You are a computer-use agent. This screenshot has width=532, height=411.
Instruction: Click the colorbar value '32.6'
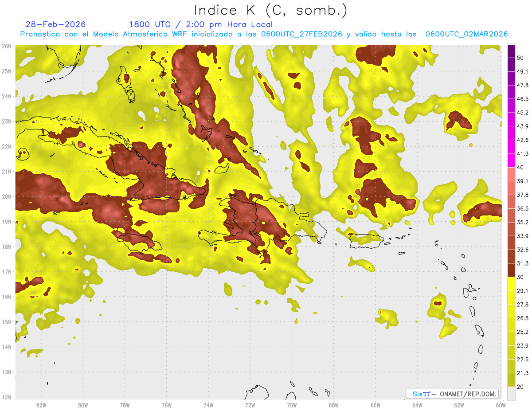click(x=523, y=250)
